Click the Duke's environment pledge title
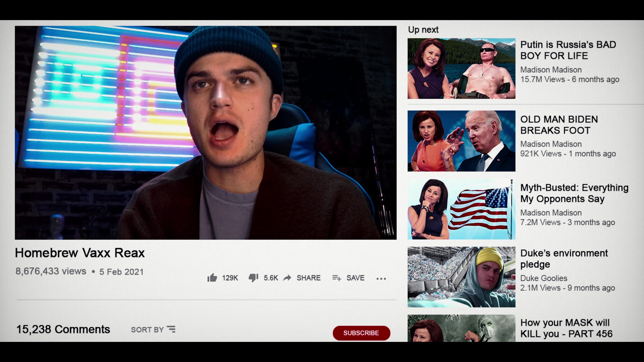644x362 pixels. 564,258
